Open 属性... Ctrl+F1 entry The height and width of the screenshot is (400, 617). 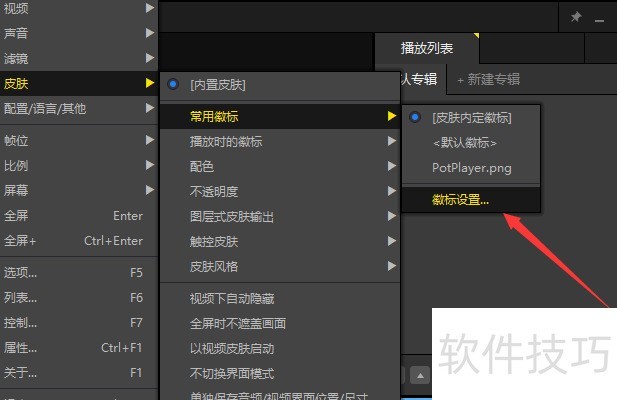79,348
